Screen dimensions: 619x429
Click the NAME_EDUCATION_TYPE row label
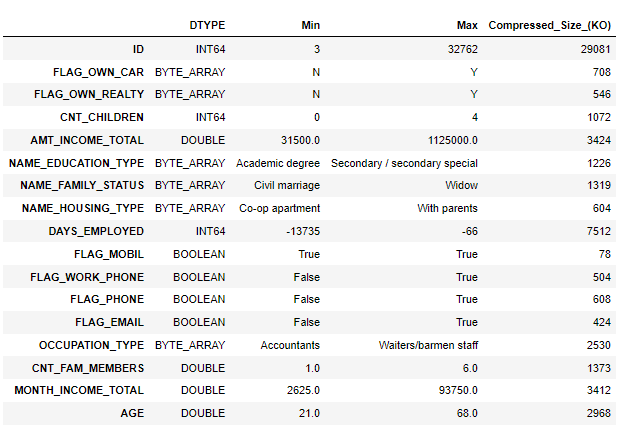pos(76,163)
